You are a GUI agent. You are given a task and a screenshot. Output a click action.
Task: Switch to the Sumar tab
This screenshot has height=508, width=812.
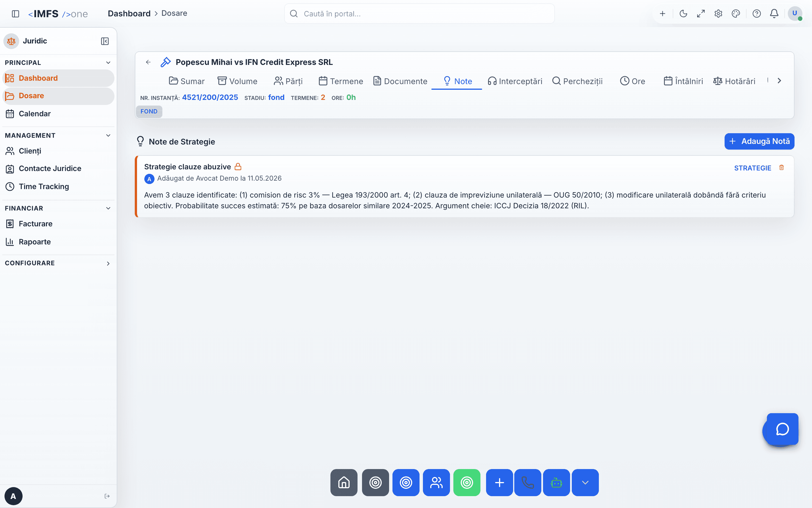click(187, 81)
